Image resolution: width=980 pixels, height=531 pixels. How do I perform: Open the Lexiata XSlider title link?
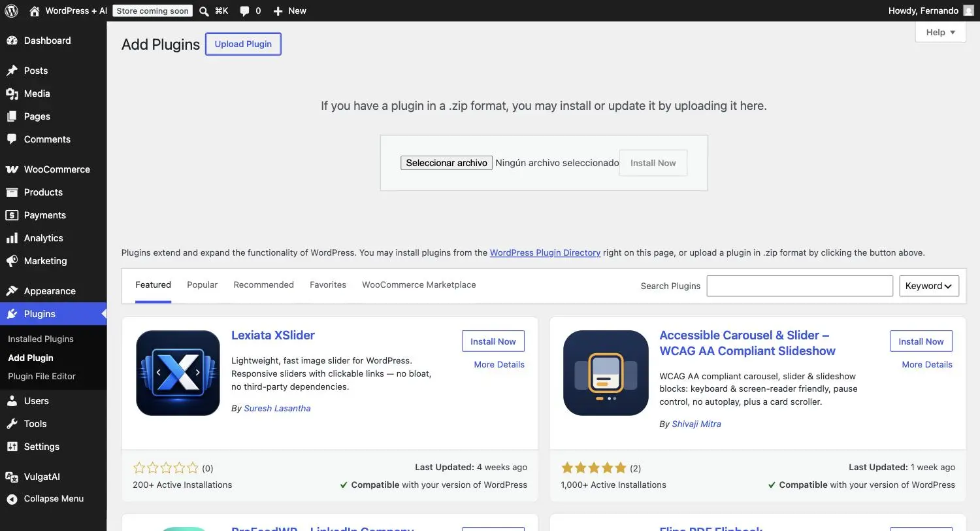[273, 335]
